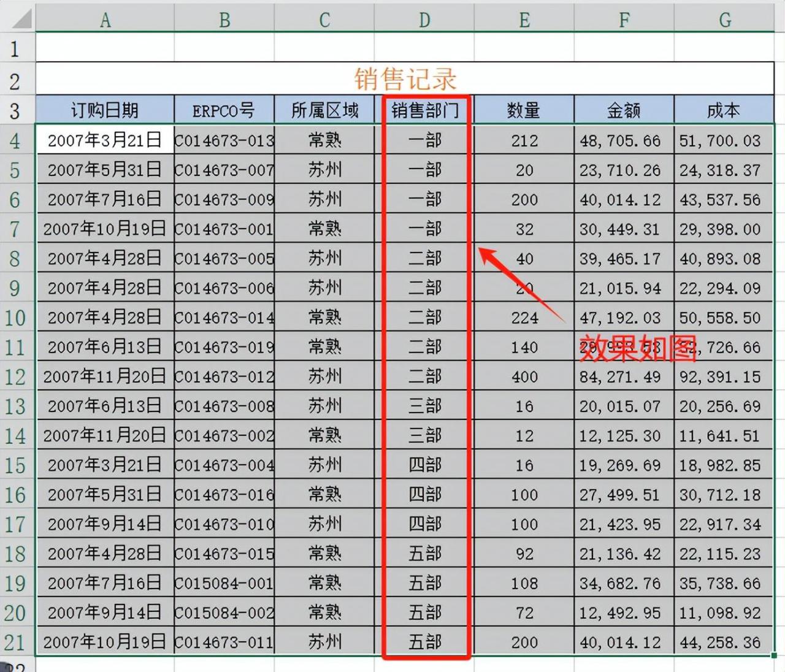Click the 金额 header cell
The height and width of the screenshot is (672, 785).
coord(624,110)
